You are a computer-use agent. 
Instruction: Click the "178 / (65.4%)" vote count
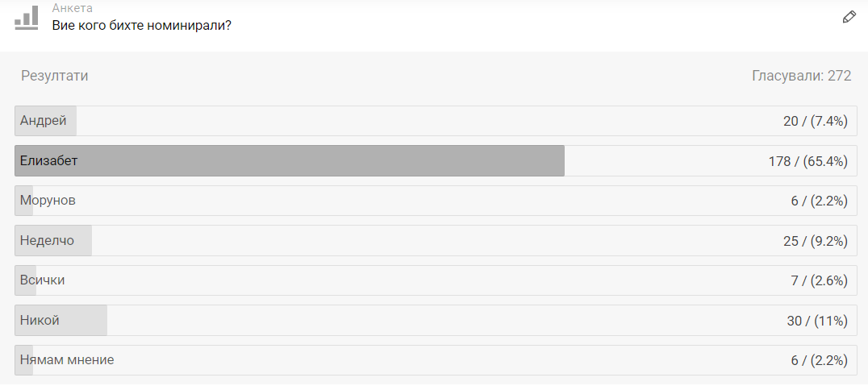pos(807,161)
